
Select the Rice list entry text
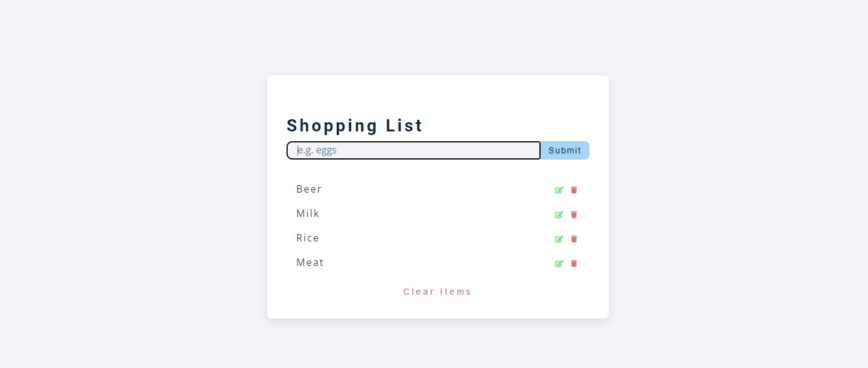[x=308, y=238]
